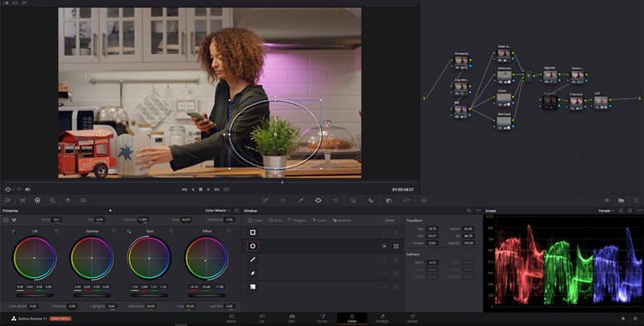Switch to the Media page

pos(232,318)
